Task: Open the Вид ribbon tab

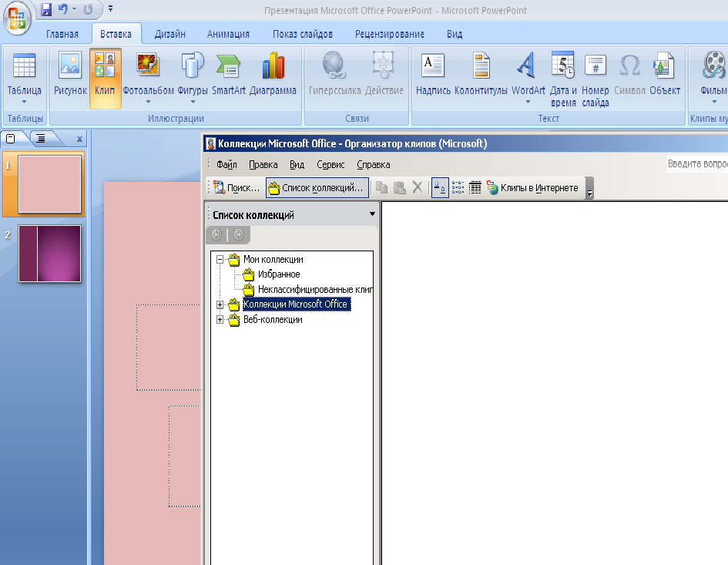Action: pyautogui.click(x=455, y=34)
